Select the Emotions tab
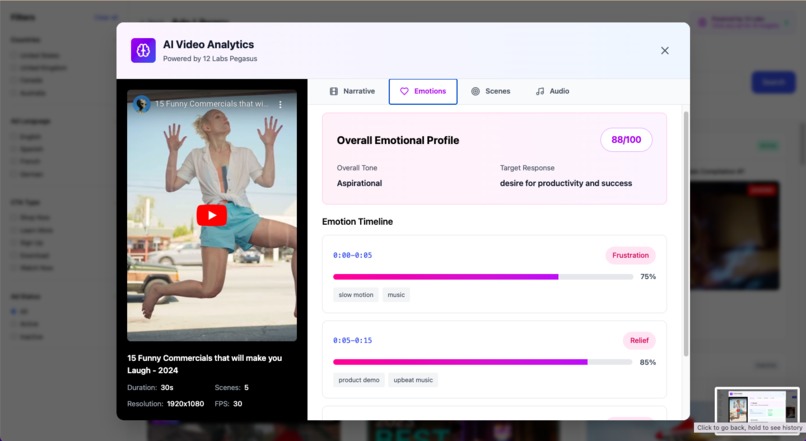 coord(423,91)
